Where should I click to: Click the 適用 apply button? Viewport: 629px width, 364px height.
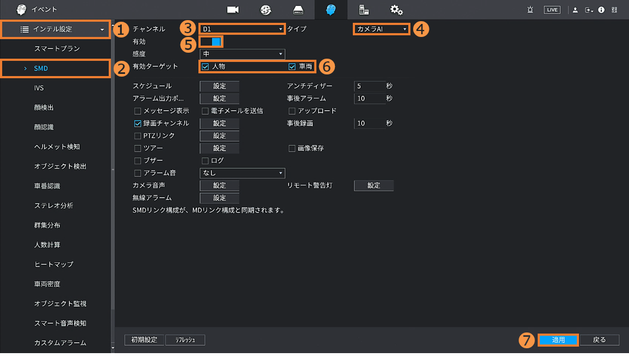click(x=558, y=340)
